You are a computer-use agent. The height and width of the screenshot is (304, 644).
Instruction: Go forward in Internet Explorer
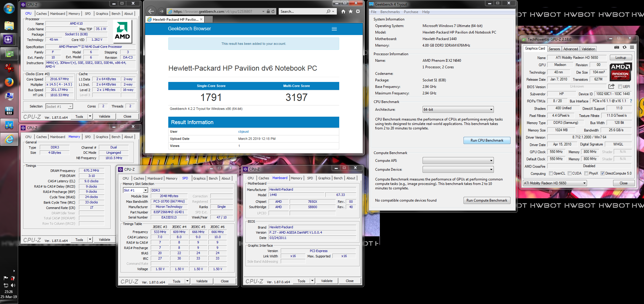161,11
